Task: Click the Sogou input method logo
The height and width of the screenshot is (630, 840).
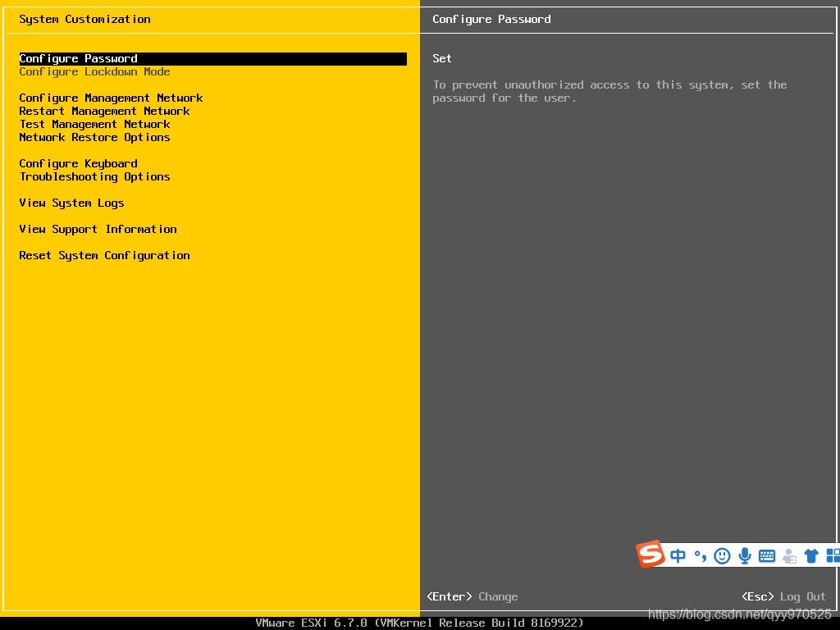Action: (x=651, y=555)
